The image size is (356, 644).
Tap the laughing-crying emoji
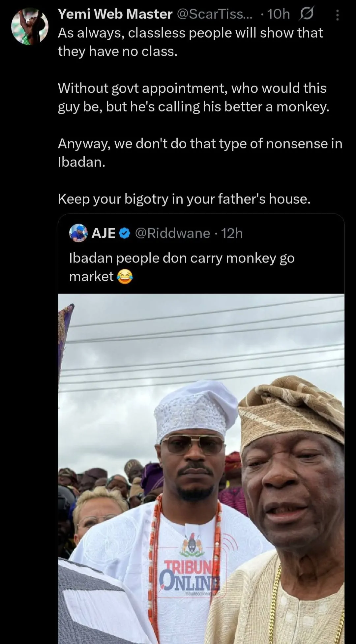[x=124, y=276]
